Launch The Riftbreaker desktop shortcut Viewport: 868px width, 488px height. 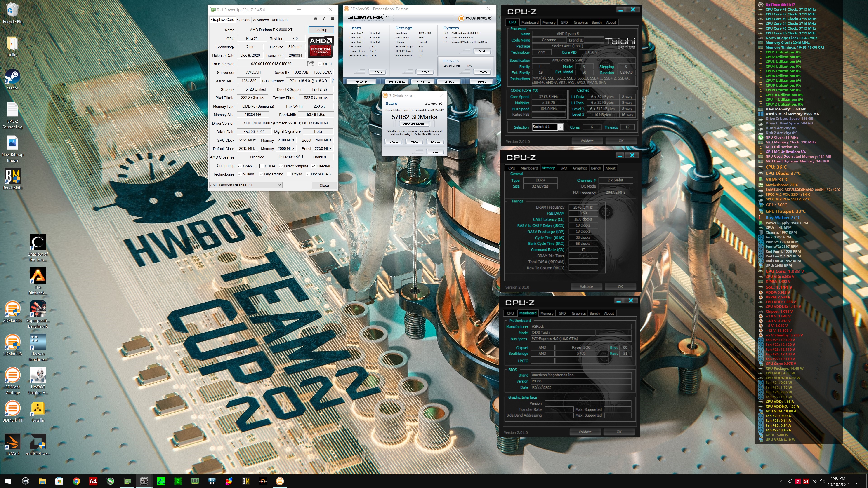[x=38, y=282]
